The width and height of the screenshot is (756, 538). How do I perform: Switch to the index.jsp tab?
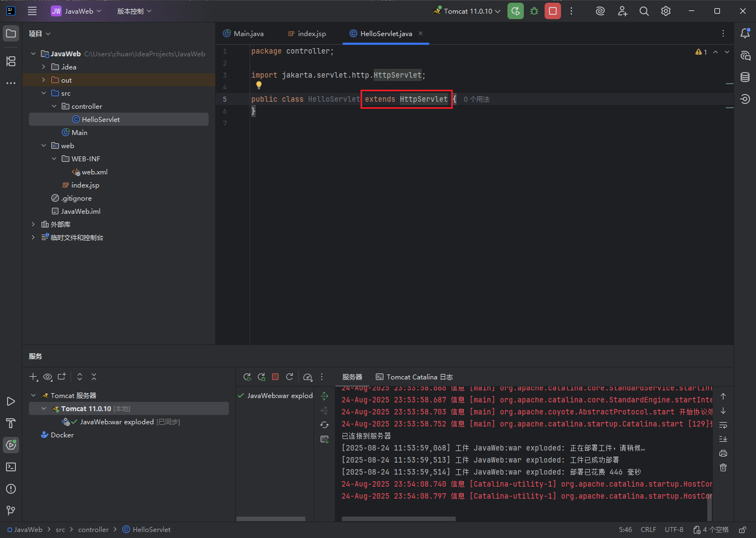(x=307, y=33)
